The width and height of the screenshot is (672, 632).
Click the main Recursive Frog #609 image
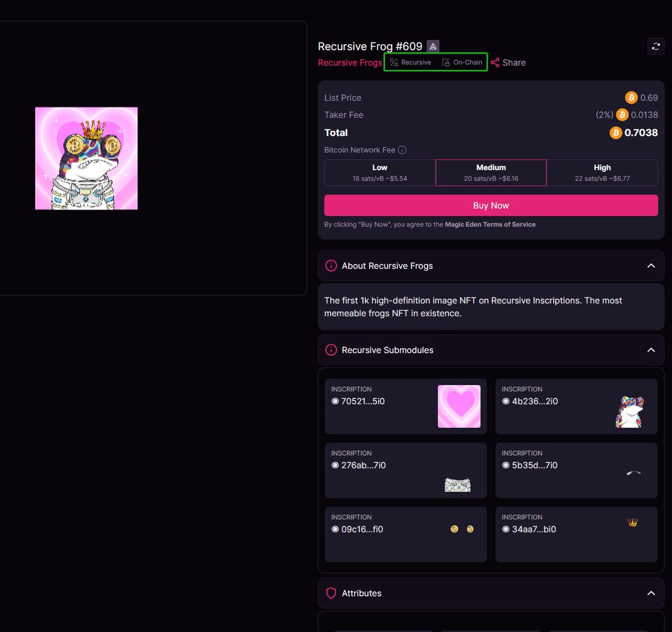coord(86,158)
